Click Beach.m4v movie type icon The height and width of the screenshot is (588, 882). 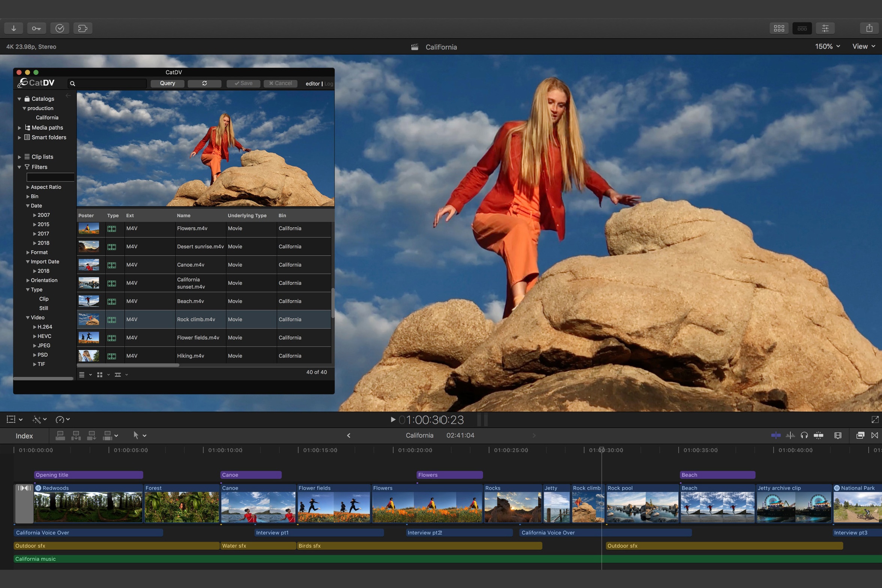coord(111,301)
